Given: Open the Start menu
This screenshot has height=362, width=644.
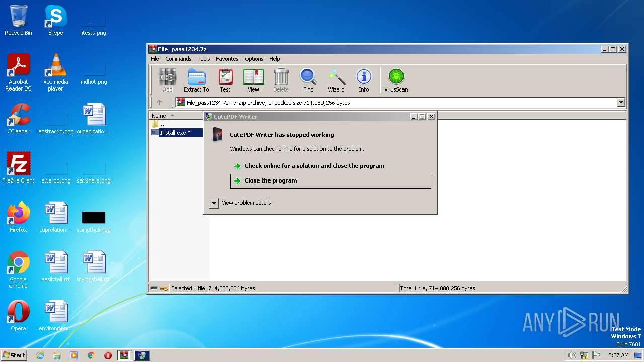Looking at the screenshot, I should coord(14,355).
